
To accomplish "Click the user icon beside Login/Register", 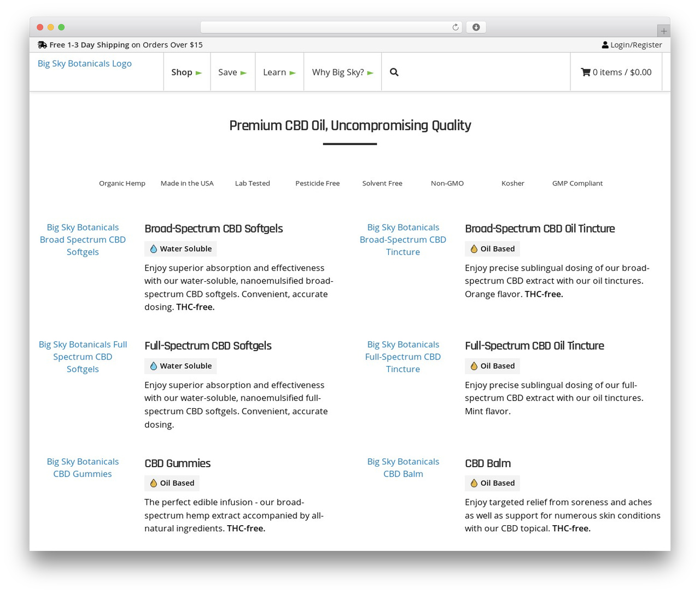I will [605, 45].
